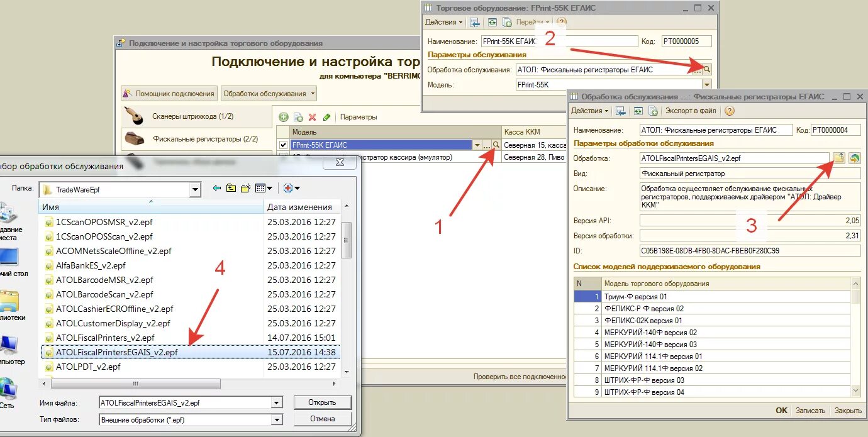Viewport: 868px width, 437px height.
Task: Click the Copy-add icon above the Модель table
Action: [x=298, y=117]
